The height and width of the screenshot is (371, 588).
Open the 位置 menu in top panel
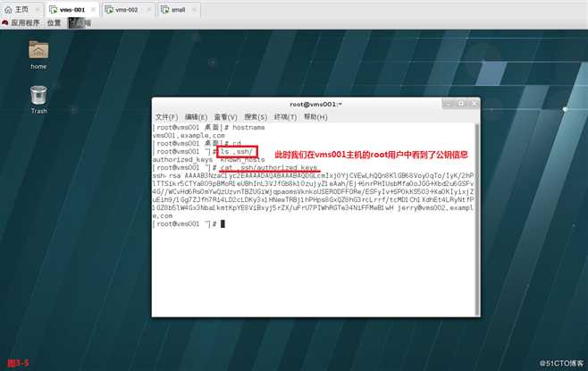click(x=54, y=23)
